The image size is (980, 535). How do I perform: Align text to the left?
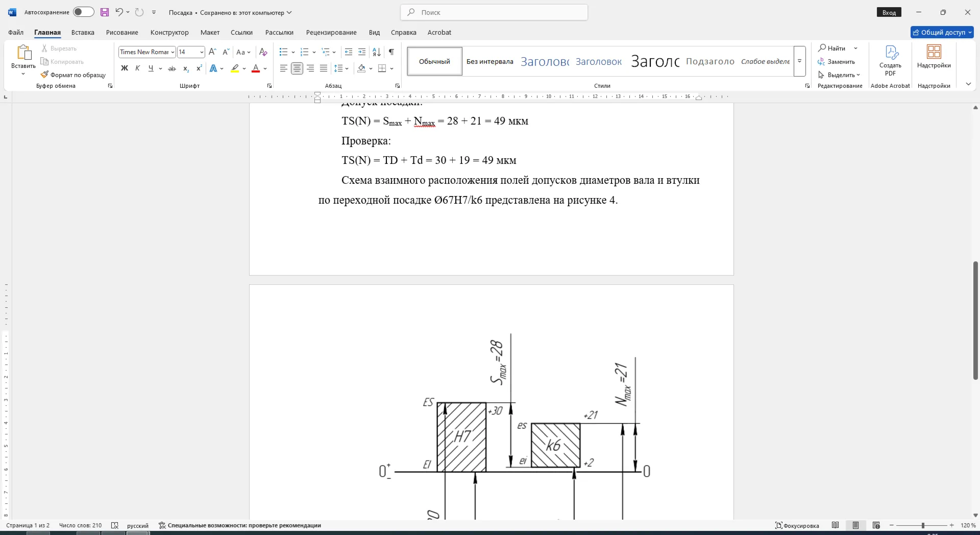pos(284,68)
